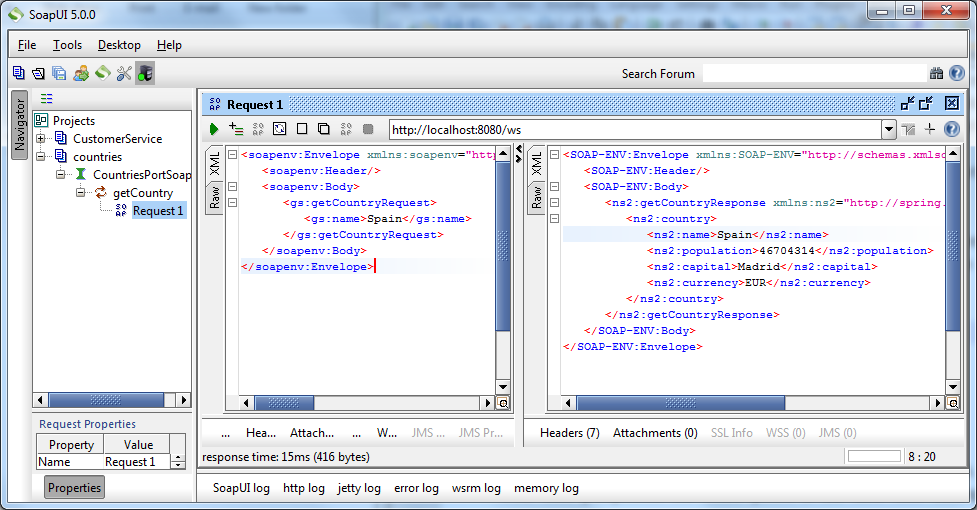
Task: Click the main toolbar help icon
Action: click(956, 73)
